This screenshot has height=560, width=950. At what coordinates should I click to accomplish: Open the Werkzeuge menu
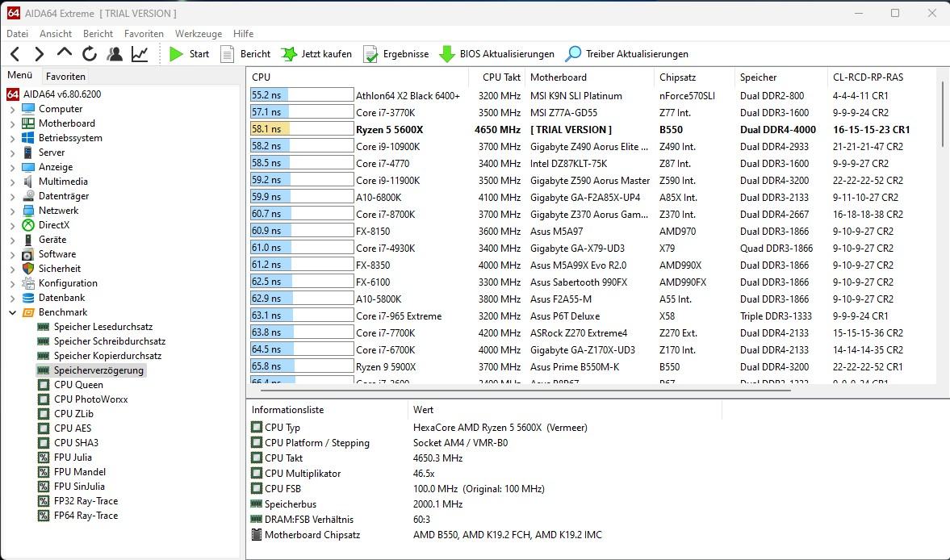198,34
